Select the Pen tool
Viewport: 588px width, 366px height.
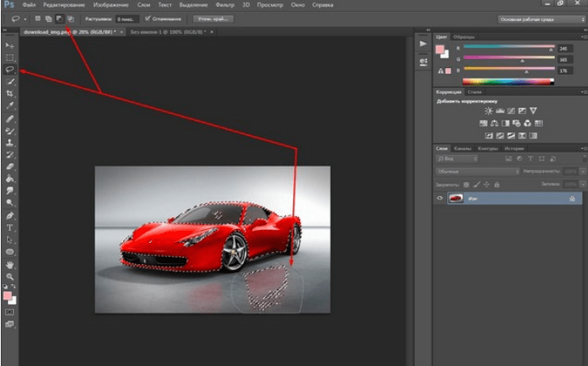click(x=10, y=215)
